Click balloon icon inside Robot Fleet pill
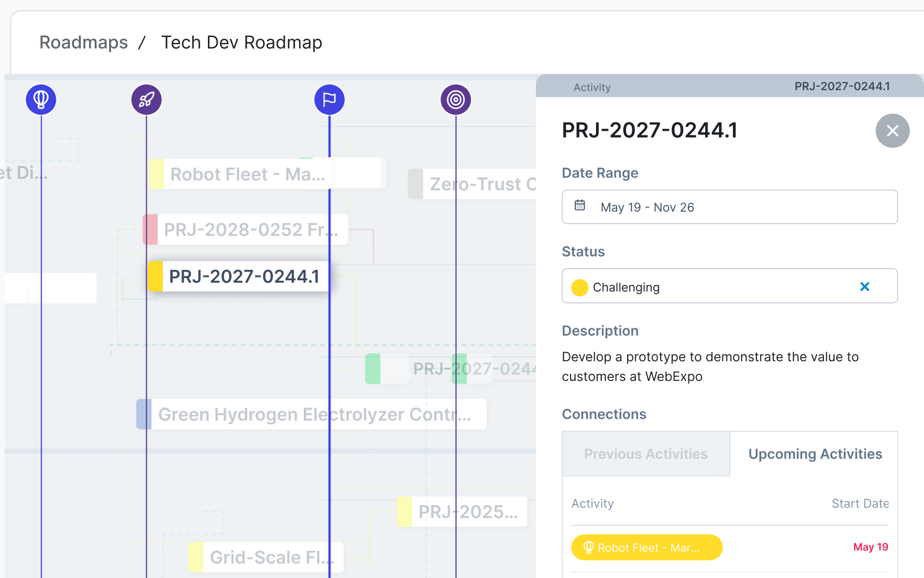This screenshot has width=924, height=578. 588,547
